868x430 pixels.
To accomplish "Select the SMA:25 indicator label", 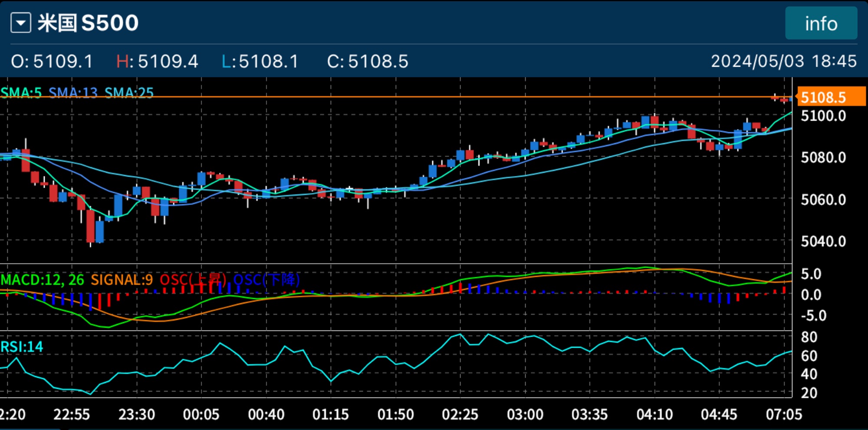I will (x=129, y=93).
